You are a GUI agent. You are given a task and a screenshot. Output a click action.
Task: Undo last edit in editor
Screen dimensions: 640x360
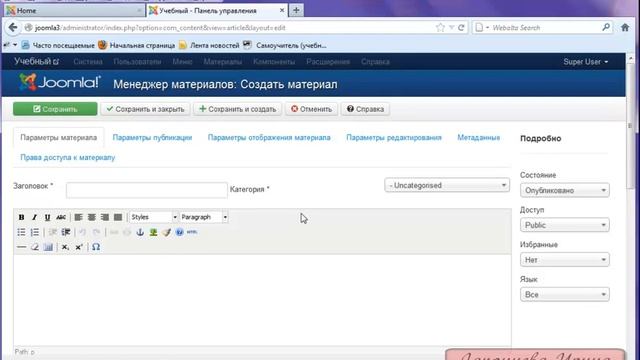point(83,232)
